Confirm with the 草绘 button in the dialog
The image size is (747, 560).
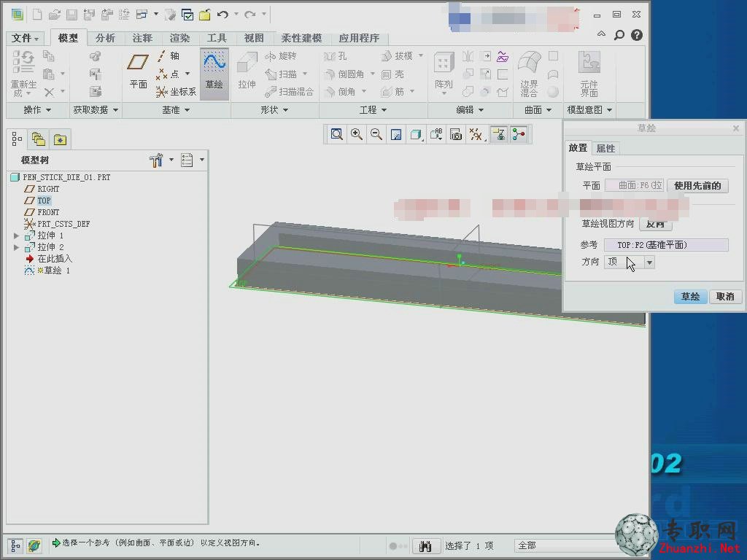[690, 296]
